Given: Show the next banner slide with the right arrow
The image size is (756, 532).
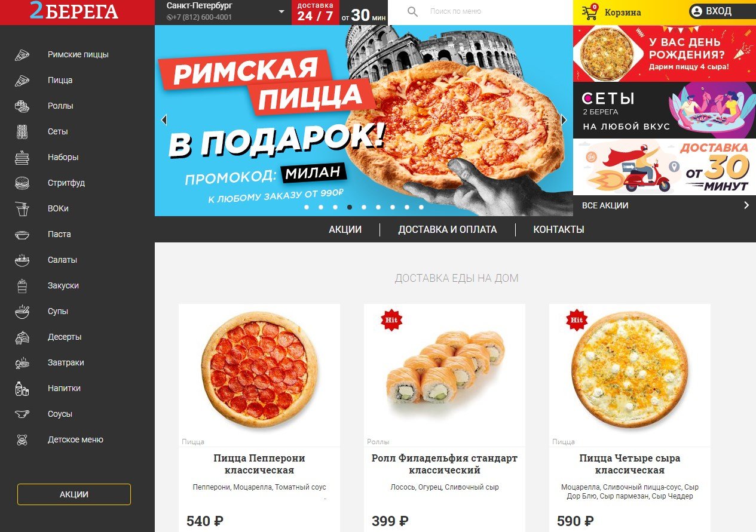Looking at the screenshot, I should [x=564, y=120].
